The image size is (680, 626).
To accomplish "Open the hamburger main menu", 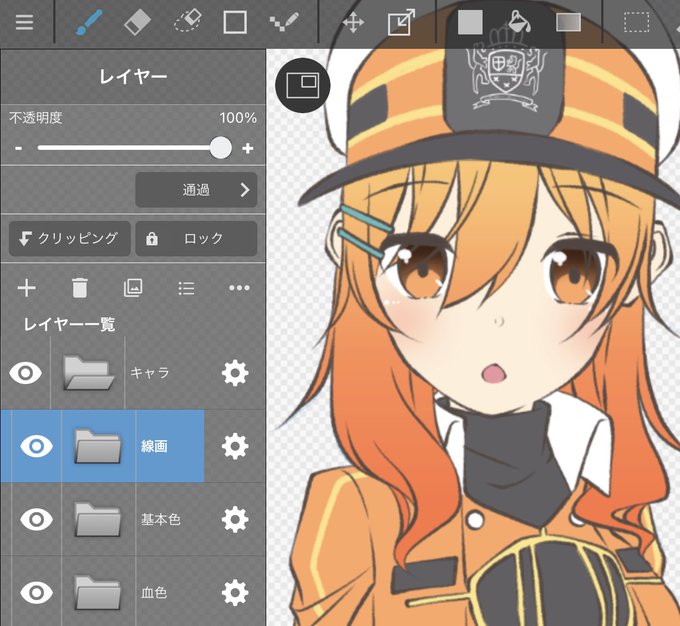I will [x=24, y=22].
